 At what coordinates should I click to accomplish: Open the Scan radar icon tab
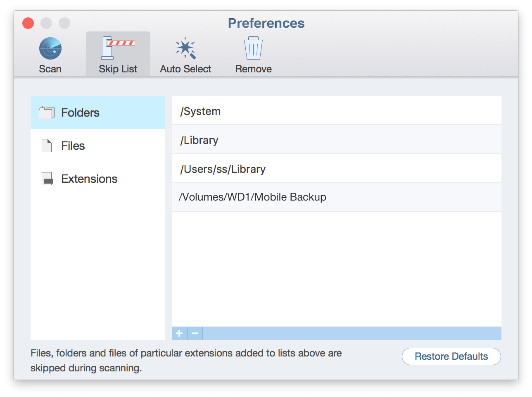[x=50, y=48]
